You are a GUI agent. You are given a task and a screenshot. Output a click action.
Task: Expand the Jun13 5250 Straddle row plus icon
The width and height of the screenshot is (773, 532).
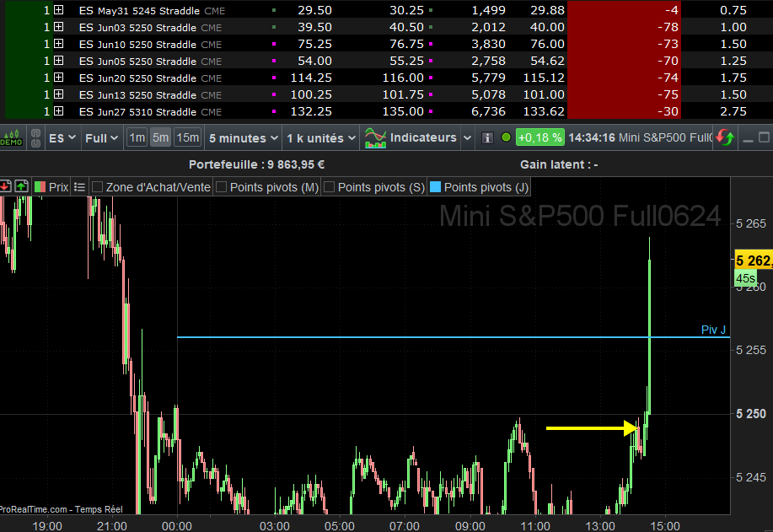(x=59, y=94)
